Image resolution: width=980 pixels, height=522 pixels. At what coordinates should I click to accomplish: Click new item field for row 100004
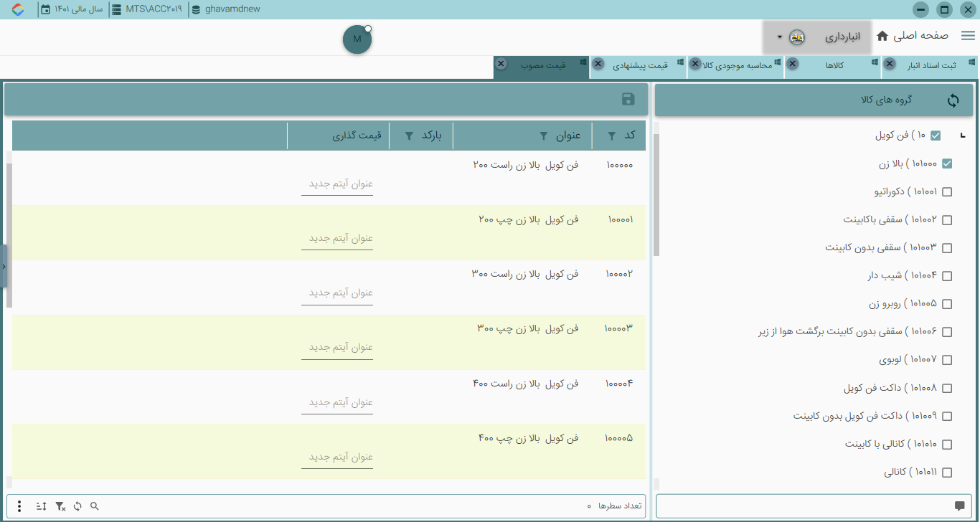[x=337, y=403]
